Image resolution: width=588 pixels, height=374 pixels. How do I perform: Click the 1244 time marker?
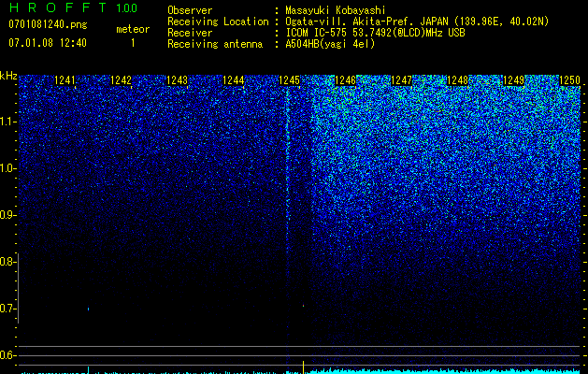click(x=234, y=80)
